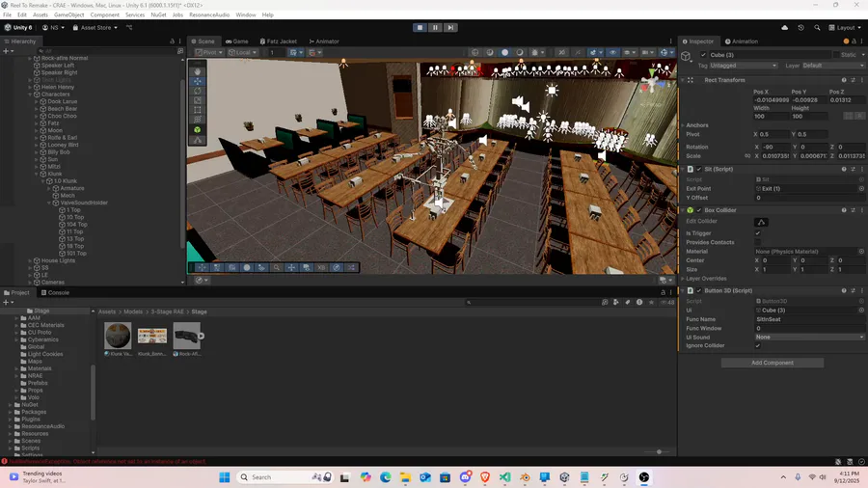
Task: Select the Rect tool in Scene toolbar
Action: pyautogui.click(x=198, y=110)
